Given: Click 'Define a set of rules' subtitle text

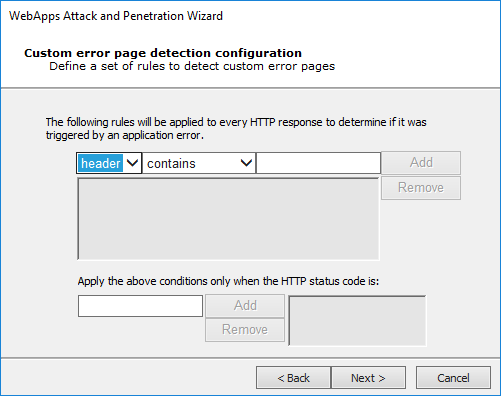Looking at the screenshot, I should point(192,66).
